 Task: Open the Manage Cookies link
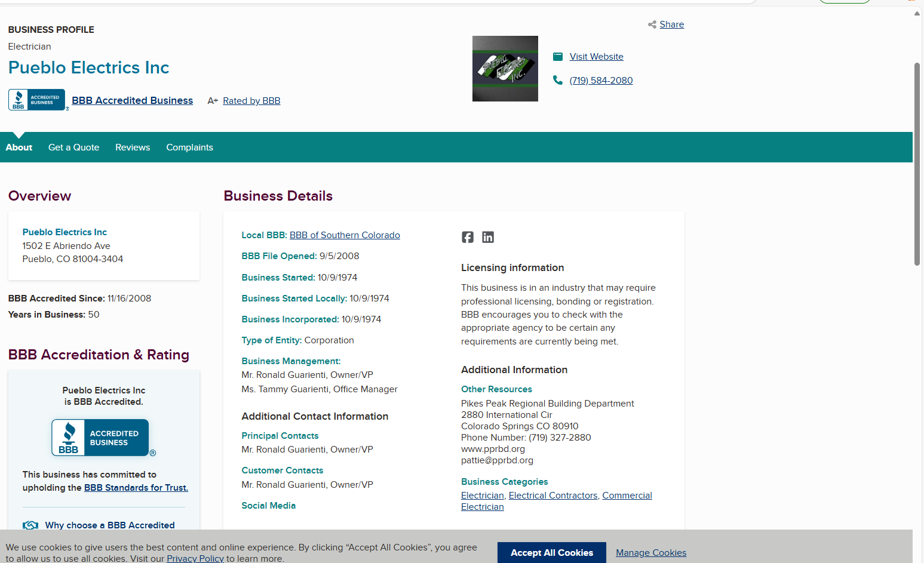(x=650, y=553)
